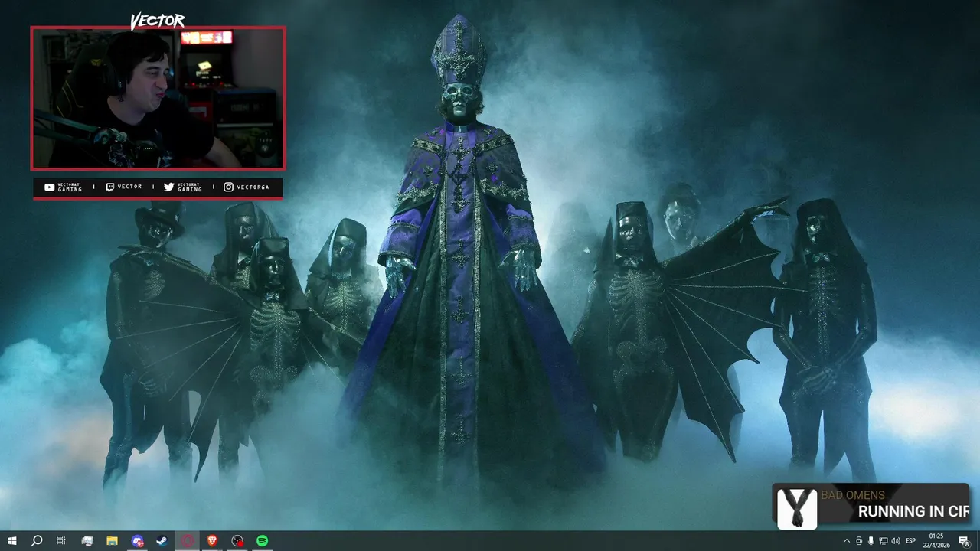The image size is (980, 551).
Task: Open taskbar search magnifier
Action: tap(36, 541)
